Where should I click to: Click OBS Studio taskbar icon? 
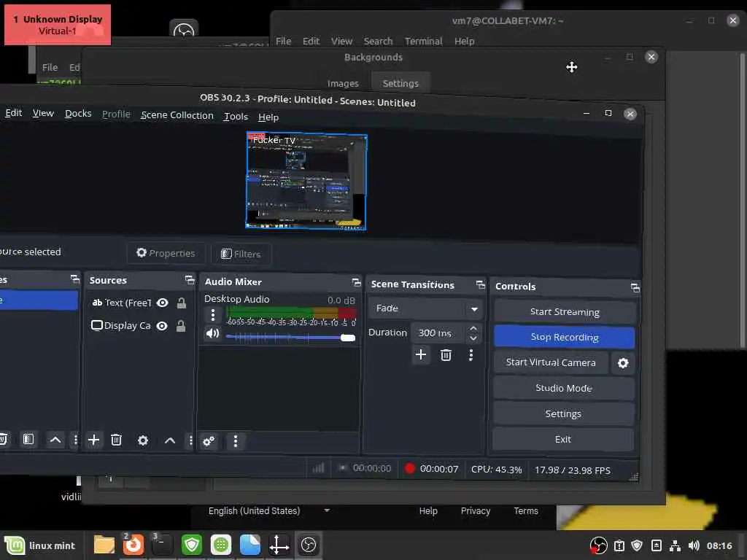309,545
